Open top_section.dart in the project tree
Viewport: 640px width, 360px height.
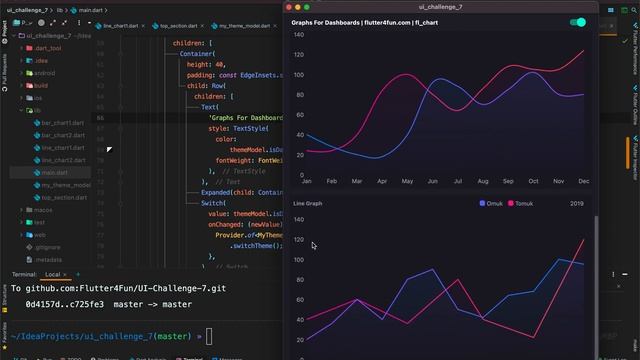coord(60,198)
